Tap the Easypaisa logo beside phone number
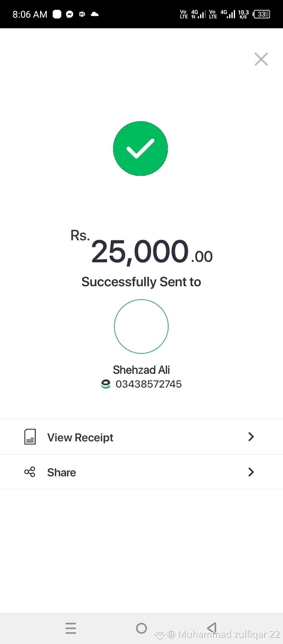 (x=106, y=384)
